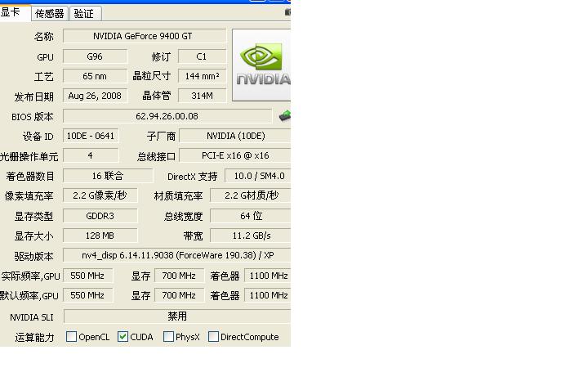Click the 名称 label

(x=44, y=37)
